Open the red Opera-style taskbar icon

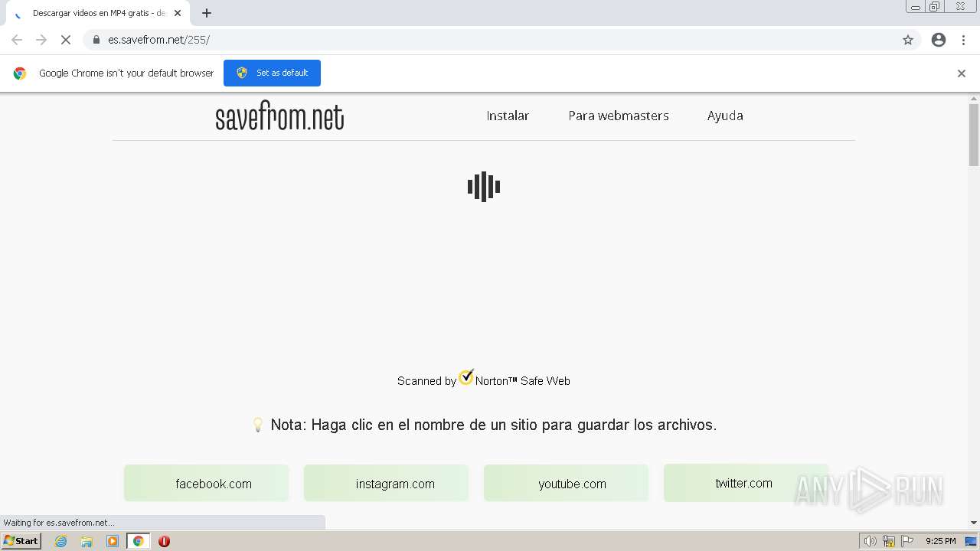point(164,541)
